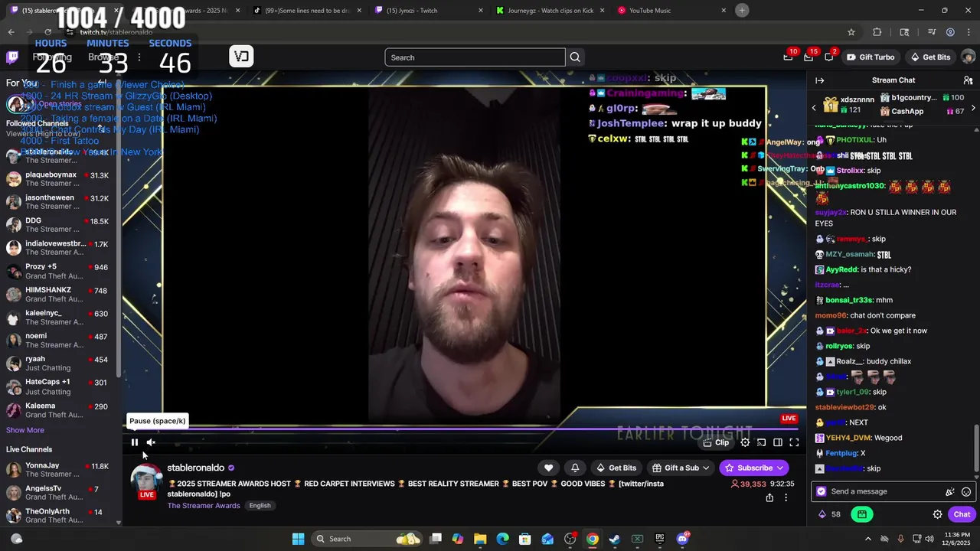Open the channel more-options kebab menu
Screen dimensions: 980x551
point(786,497)
